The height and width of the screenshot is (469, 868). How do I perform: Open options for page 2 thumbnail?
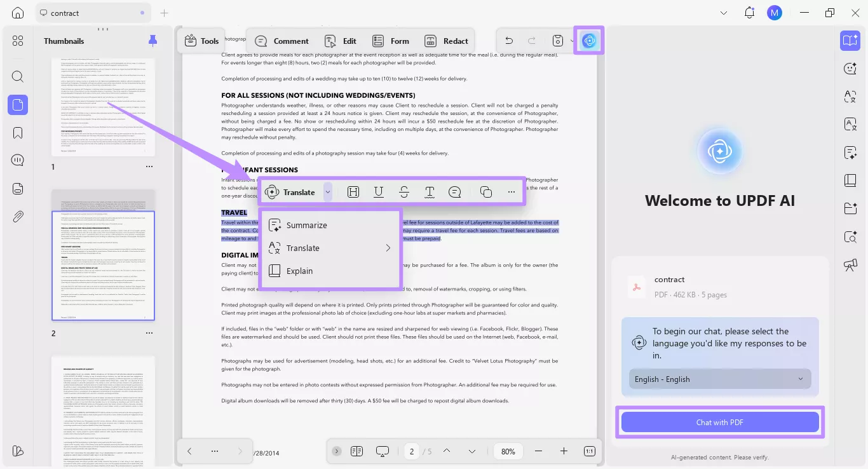[x=149, y=333]
